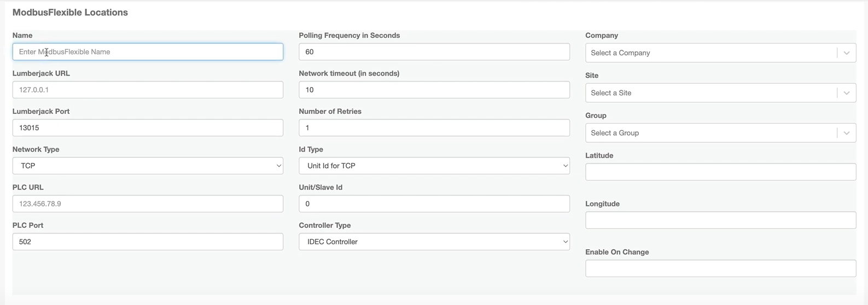Click the Unit/Slave Id field
The image size is (868, 305).
pos(434,204)
